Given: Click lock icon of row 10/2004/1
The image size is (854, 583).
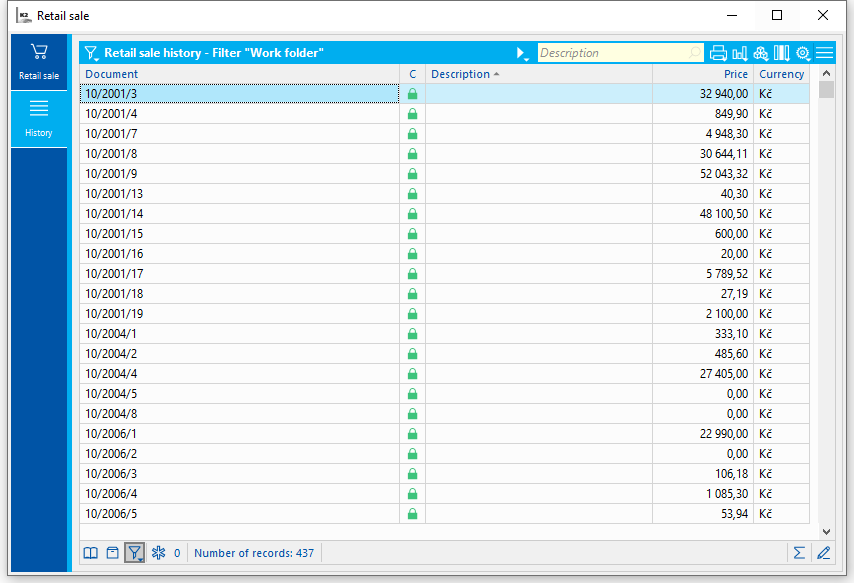Looking at the screenshot, I should (412, 333).
